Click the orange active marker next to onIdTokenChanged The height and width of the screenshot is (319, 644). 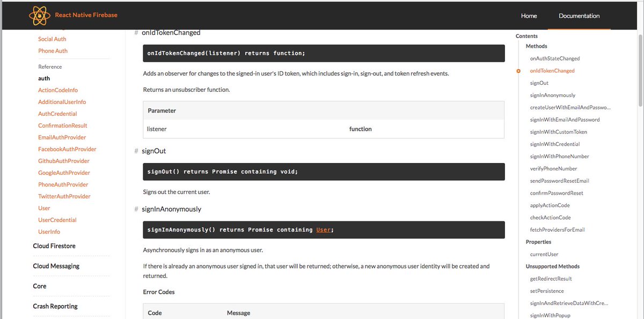click(x=518, y=70)
